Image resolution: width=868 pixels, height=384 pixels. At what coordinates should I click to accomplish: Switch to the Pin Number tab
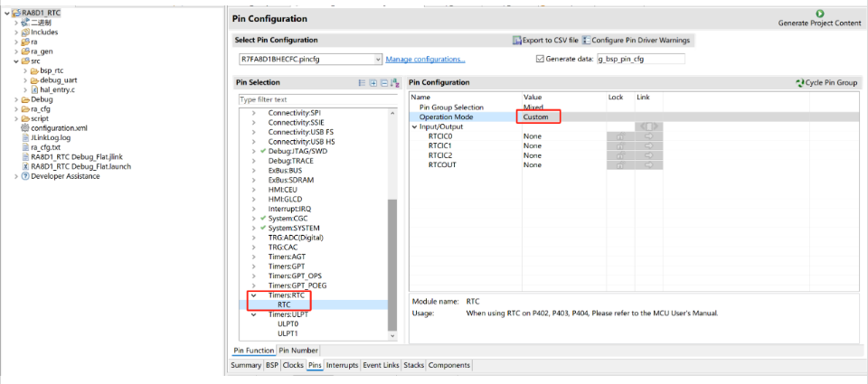click(297, 351)
